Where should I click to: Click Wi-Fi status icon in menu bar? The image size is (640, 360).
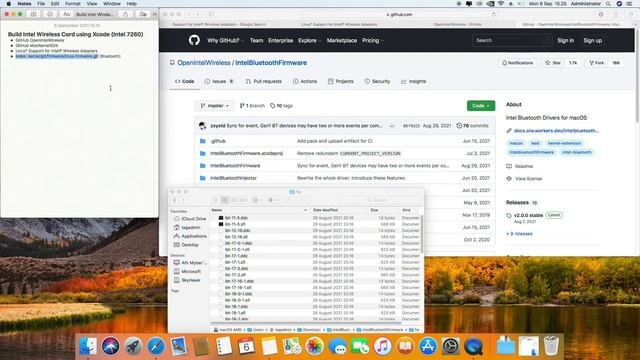(x=501, y=4)
